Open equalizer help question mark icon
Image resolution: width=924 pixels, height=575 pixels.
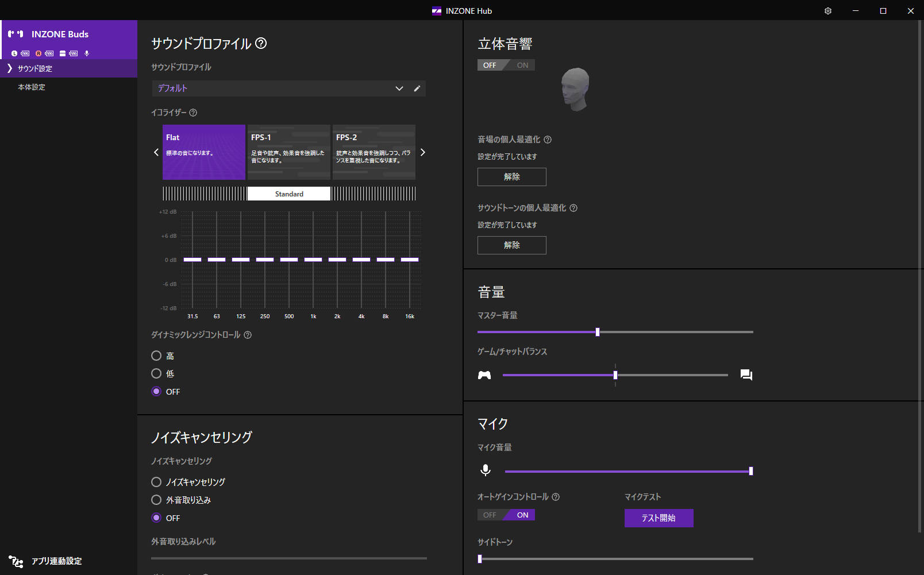(193, 113)
